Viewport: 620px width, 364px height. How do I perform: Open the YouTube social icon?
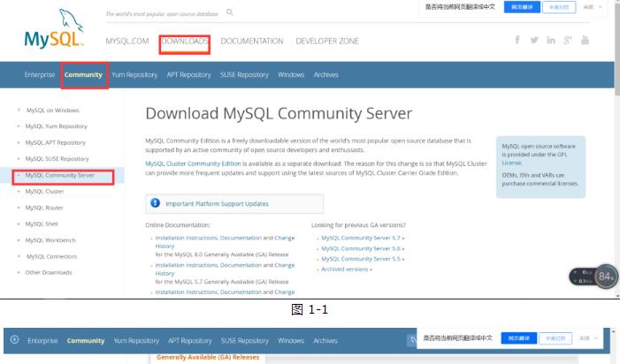pyautogui.click(x=585, y=40)
